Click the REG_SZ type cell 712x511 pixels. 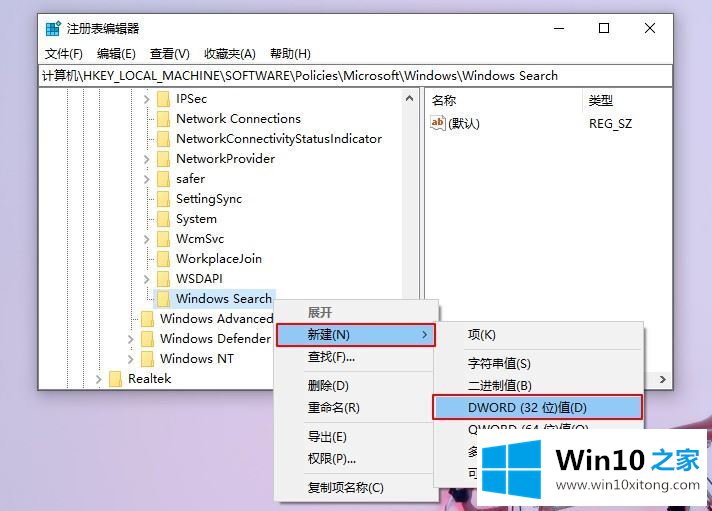click(x=610, y=124)
